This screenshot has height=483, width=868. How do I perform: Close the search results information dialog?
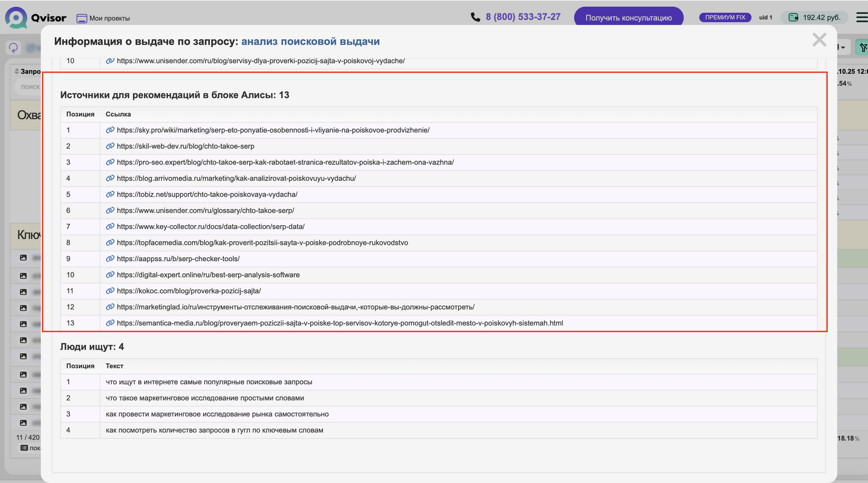point(819,40)
